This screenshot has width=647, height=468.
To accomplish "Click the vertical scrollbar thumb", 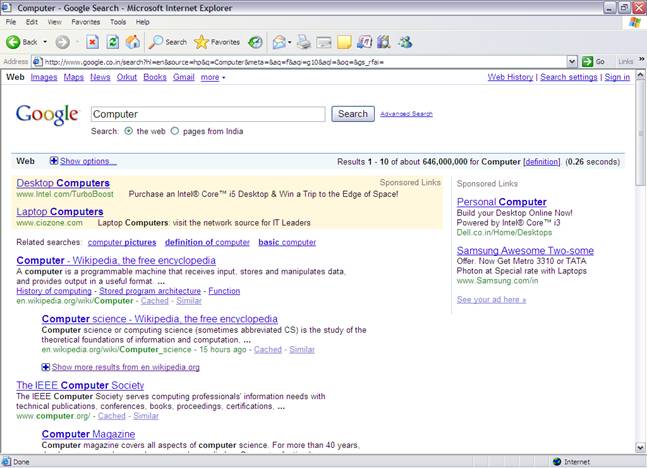I will [640, 133].
